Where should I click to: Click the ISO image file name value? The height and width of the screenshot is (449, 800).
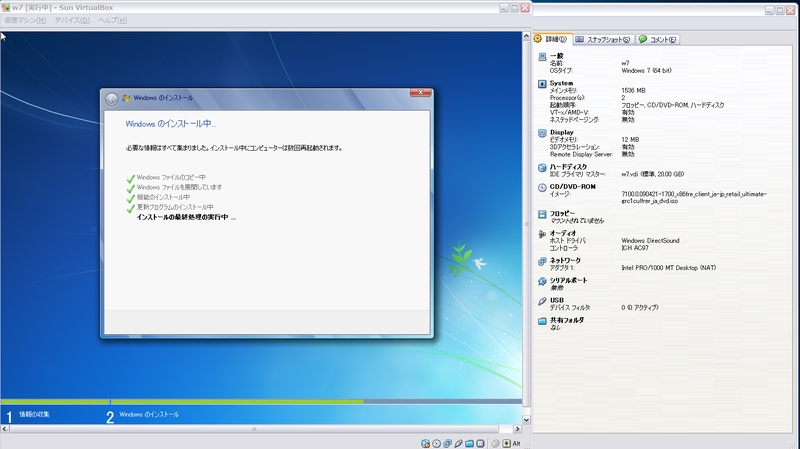(693, 197)
